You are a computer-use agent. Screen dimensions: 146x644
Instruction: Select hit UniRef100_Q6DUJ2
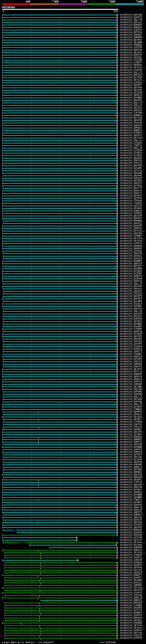pyautogui.click(x=131, y=379)
